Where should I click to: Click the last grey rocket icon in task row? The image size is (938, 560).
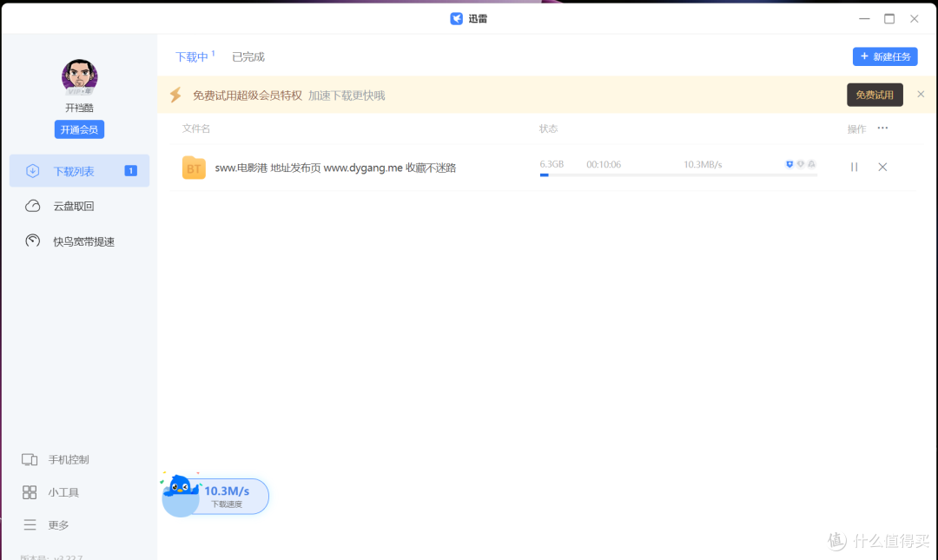pos(811,164)
